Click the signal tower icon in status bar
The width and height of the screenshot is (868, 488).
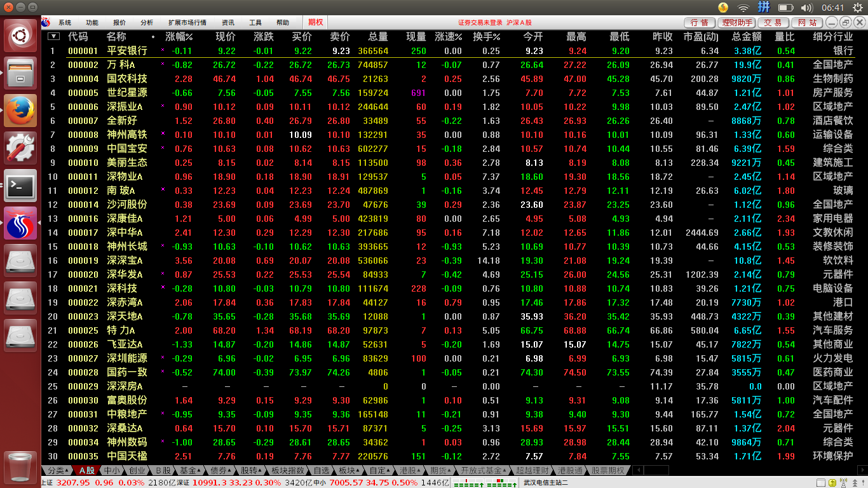(x=844, y=483)
